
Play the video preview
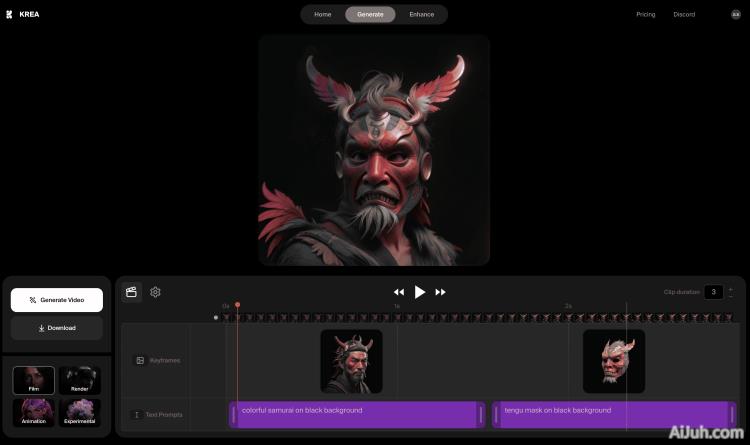pyautogui.click(x=419, y=292)
